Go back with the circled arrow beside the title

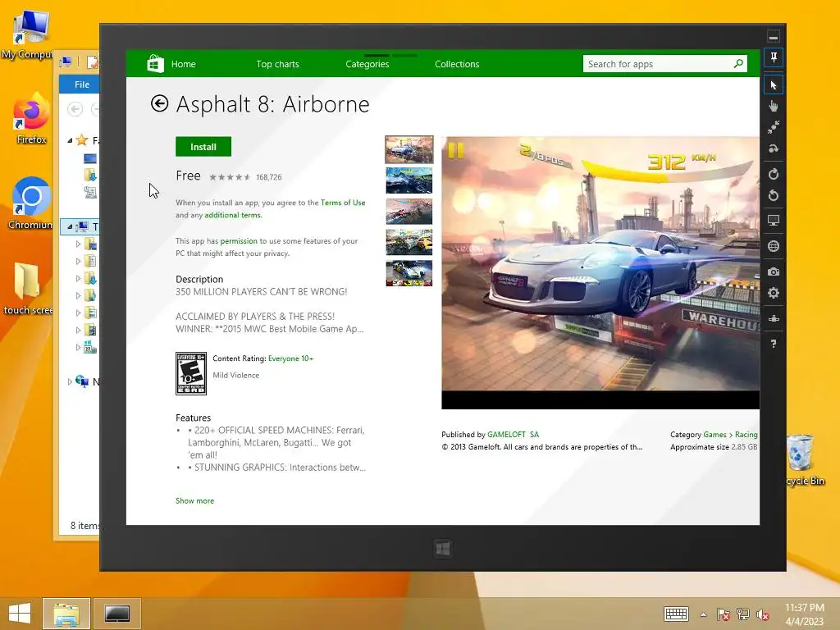[160, 103]
